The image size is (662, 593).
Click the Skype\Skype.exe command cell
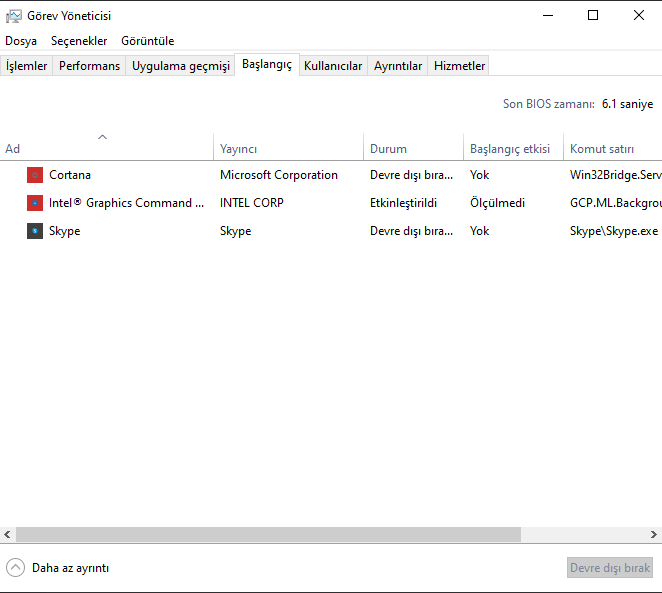[x=614, y=231]
